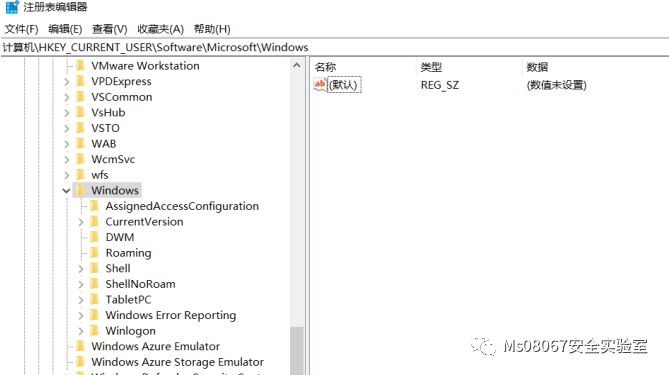The height and width of the screenshot is (375, 669).
Task: Click the Windows Azure Emulator folder icon
Action: coord(80,346)
